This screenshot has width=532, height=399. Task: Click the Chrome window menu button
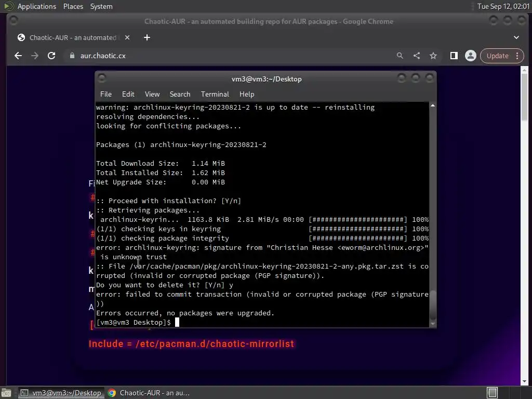pos(14,21)
